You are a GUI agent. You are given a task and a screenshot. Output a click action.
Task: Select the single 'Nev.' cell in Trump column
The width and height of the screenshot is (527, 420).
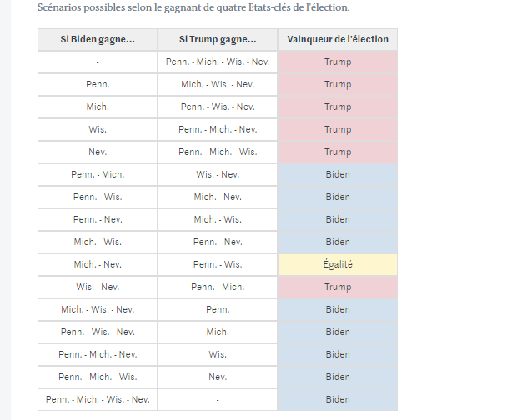218,377
